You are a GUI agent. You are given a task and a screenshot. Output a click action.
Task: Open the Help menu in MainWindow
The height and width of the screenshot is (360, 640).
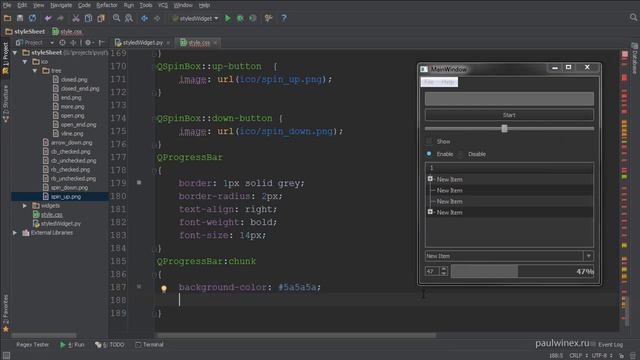coord(448,82)
